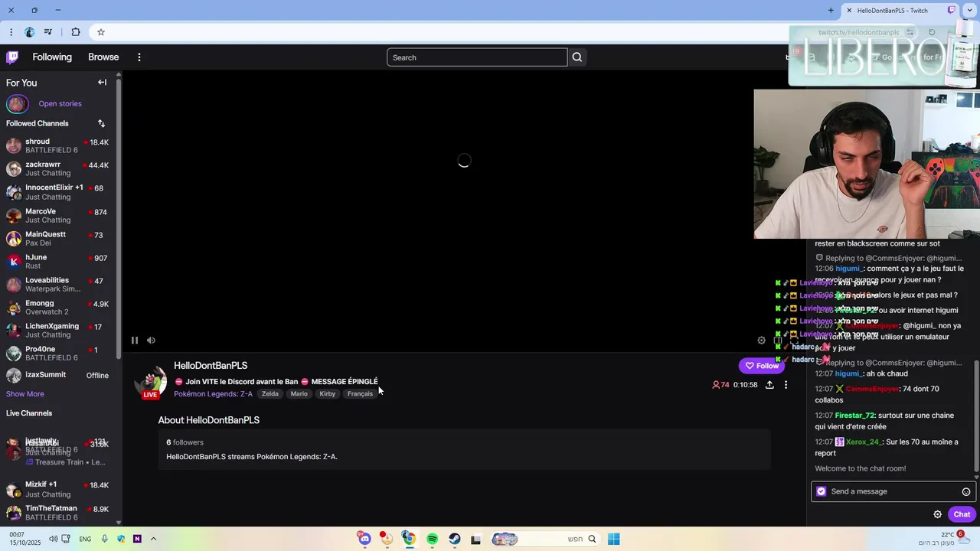980x551 pixels.
Task: Open stories link in sidebar
Action: coord(60,104)
